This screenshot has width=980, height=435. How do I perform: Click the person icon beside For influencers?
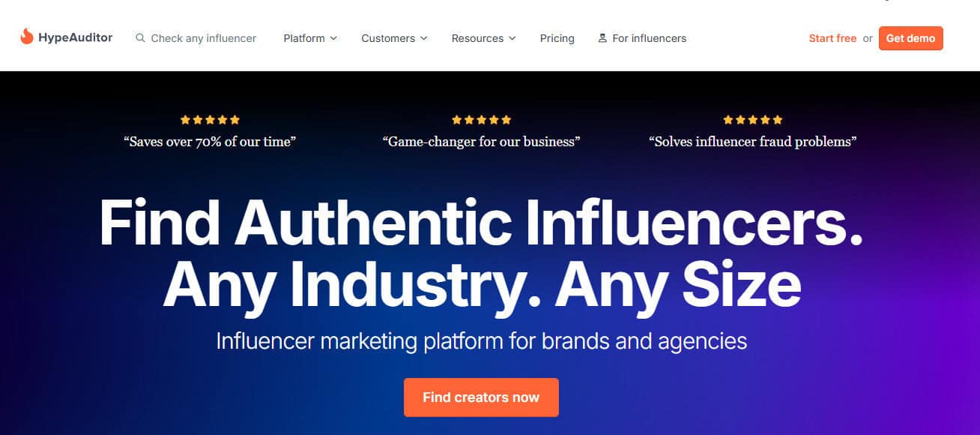[x=602, y=38]
